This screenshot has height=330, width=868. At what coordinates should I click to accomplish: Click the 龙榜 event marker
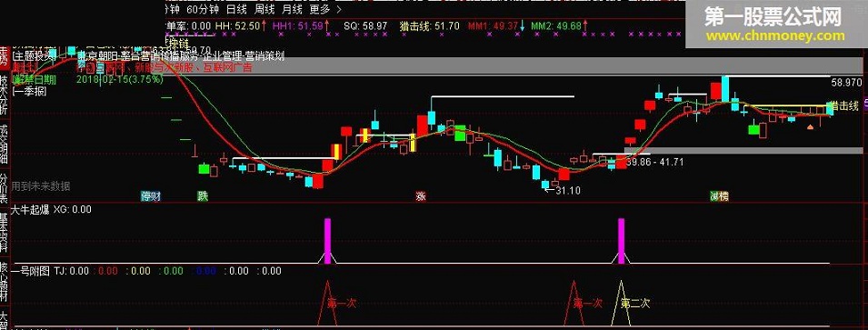pos(720,196)
